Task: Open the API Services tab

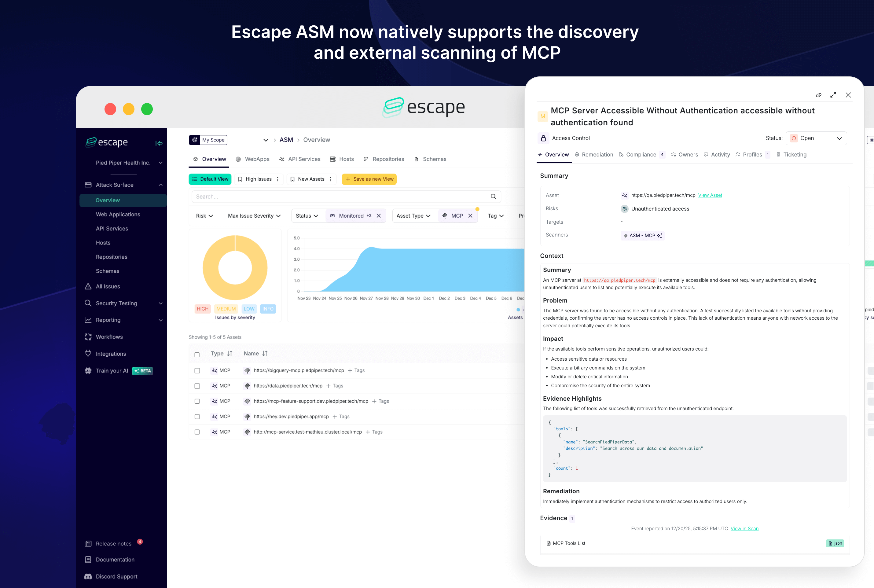Action: point(299,159)
